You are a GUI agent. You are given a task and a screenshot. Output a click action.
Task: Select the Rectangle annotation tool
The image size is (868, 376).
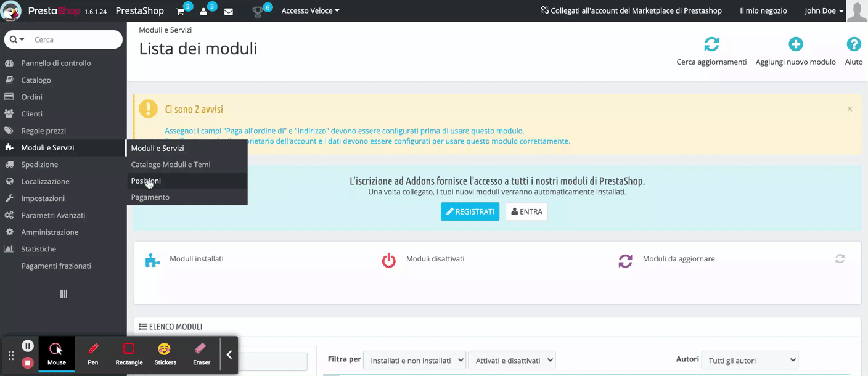129,354
